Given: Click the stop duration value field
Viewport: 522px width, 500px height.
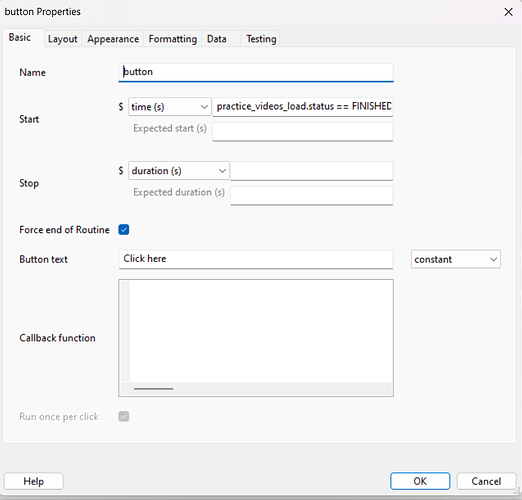Looking at the screenshot, I should point(312,171).
